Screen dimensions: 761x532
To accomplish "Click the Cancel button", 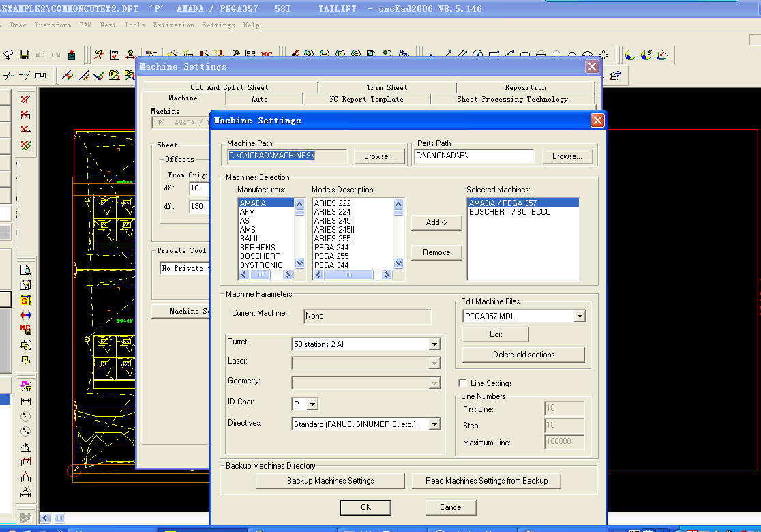I will [451, 507].
